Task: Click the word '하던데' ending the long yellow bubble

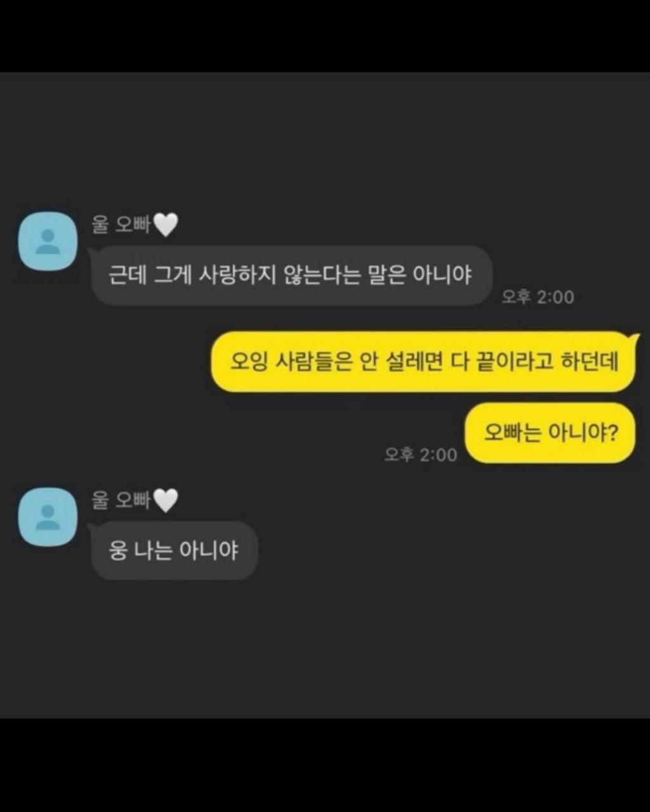Action: pyautogui.click(x=590, y=362)
